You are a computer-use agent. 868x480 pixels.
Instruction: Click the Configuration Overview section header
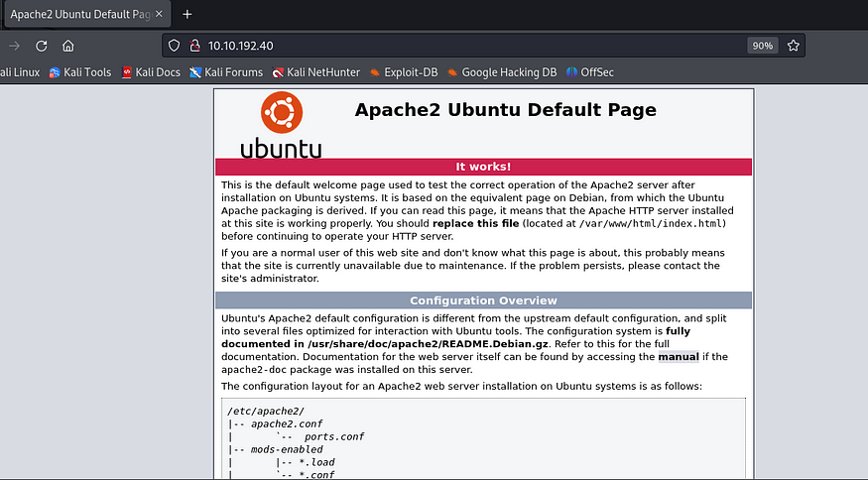pyautogui.click(x=483, y=300)
